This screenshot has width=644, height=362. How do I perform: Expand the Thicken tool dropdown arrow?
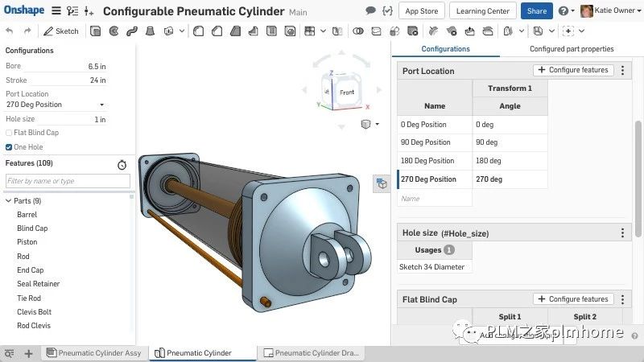(x=182, y=31)
